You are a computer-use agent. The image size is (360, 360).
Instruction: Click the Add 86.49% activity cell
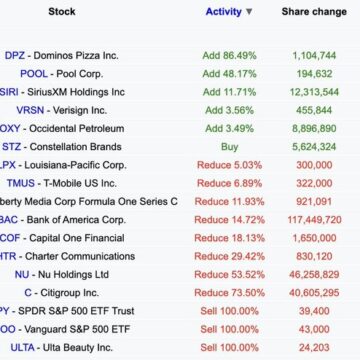click(x=229, y=55)
